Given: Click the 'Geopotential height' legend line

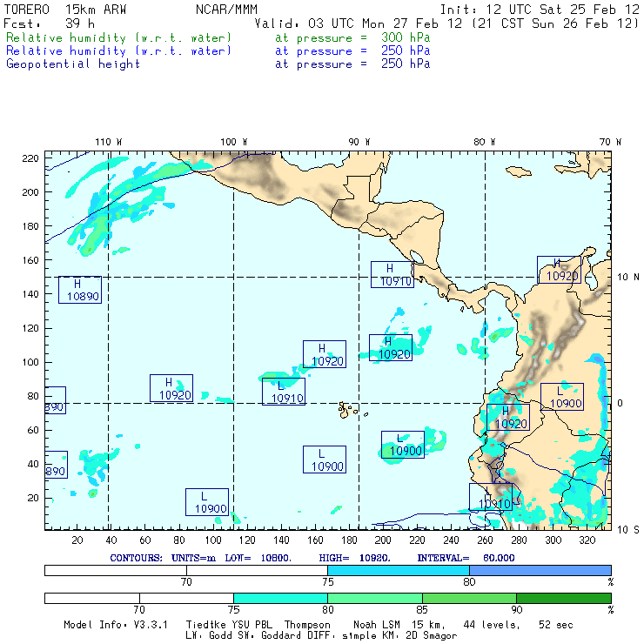Looking at the screenshot, I should click(73, 64).
